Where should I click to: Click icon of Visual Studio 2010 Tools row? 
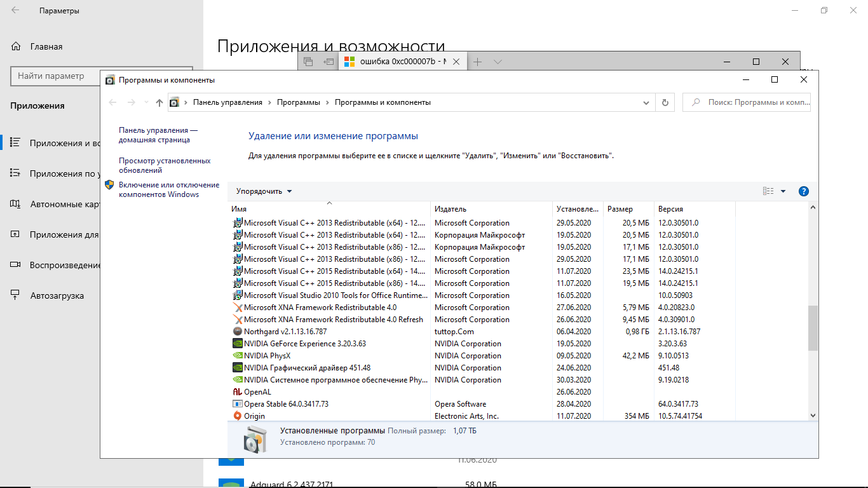tap(238, 295)
